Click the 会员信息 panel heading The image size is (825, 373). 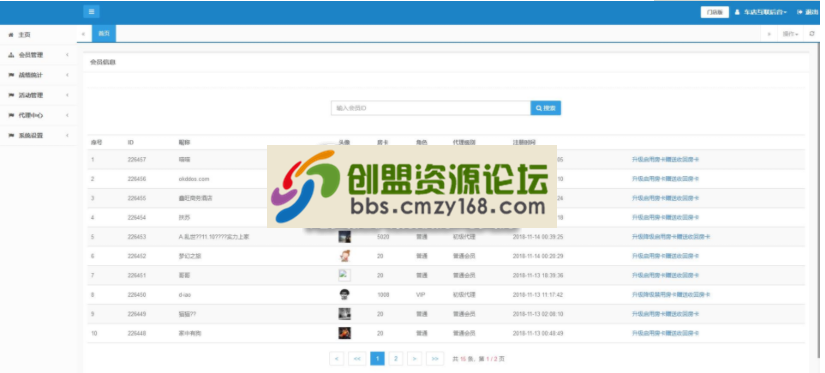click(x=103, y=62)
